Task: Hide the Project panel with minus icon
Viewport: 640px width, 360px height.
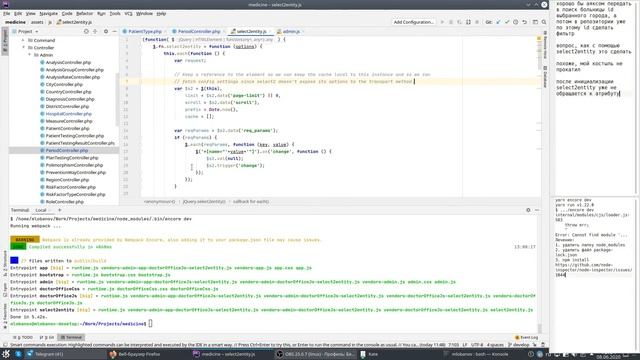Action: tap(114, 31)
